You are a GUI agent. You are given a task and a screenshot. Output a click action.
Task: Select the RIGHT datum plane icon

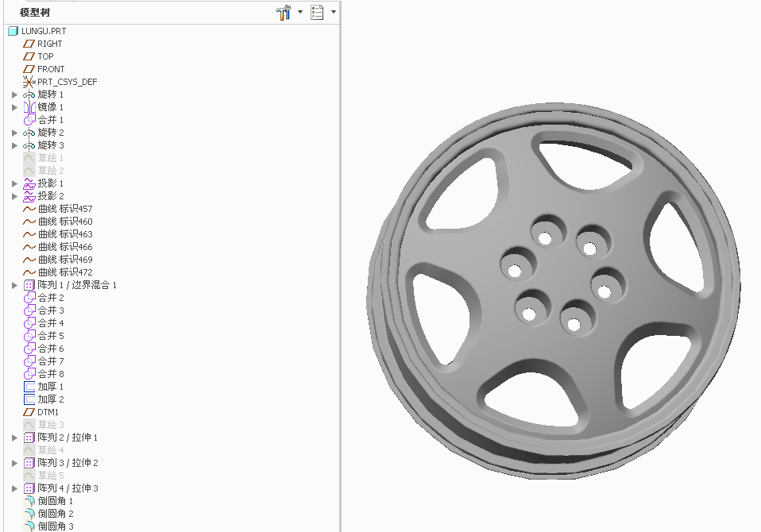29,44
